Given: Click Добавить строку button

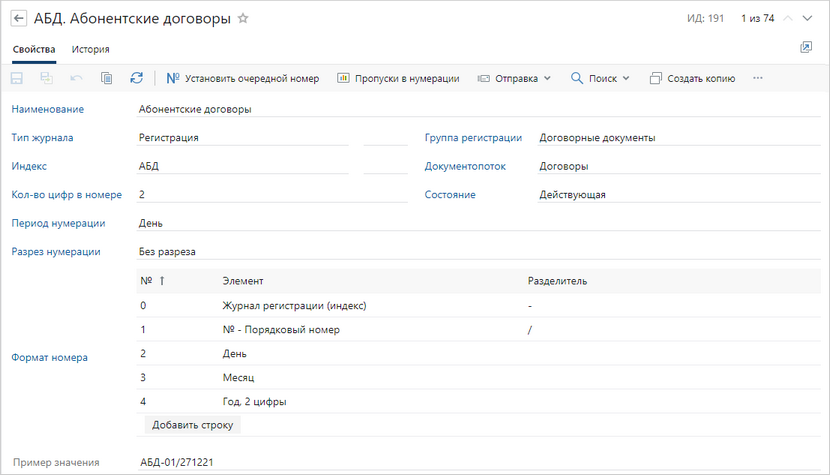Looking at the screenshot, I should [x=193, y=425].
